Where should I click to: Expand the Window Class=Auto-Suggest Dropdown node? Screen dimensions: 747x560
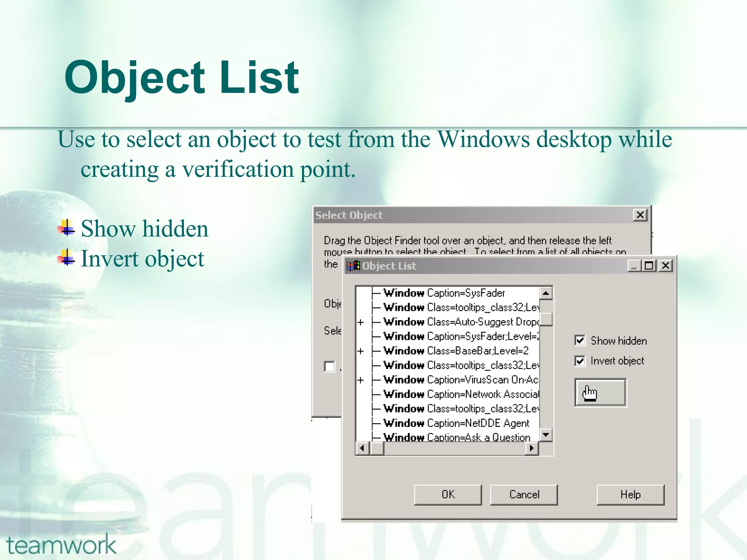(361, 322)
